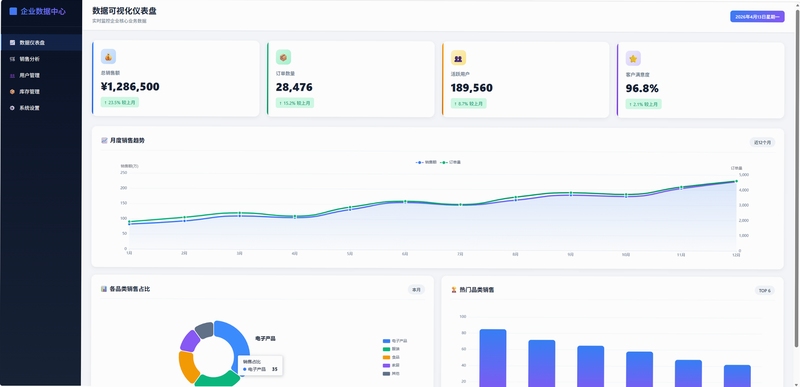800x387 pixels.
Task: Click the 250 label on the 销售额 axis
Action: (x=123, y=172)
